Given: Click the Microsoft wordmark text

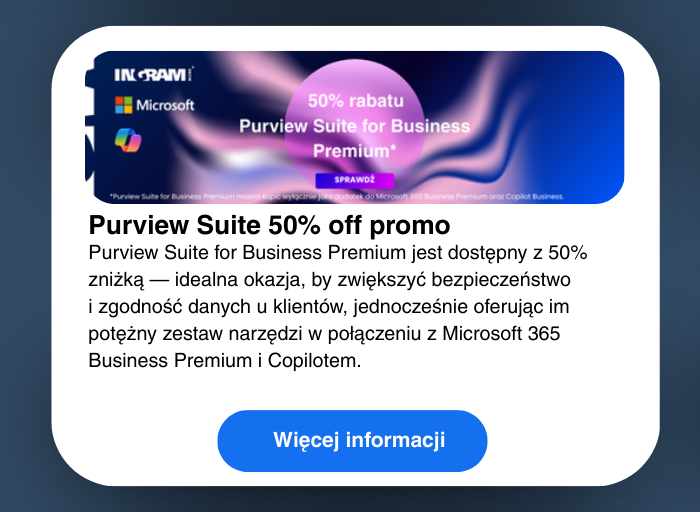Looking at the screenshot, I should click(x=165, y=105).
